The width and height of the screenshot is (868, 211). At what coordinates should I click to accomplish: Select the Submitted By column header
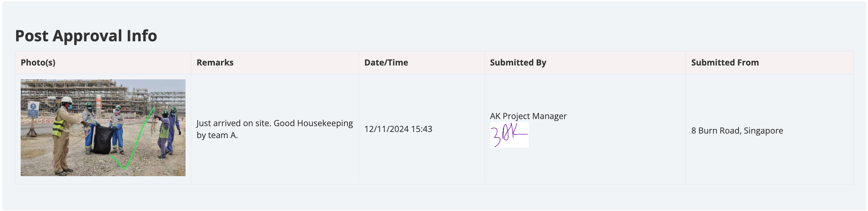tap(518, 63)
